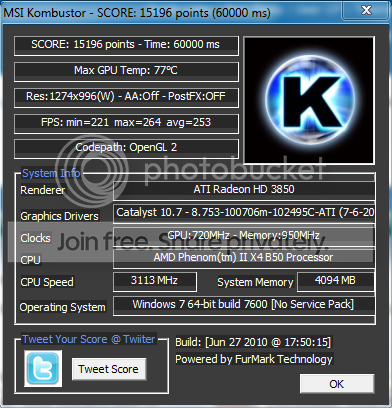Click the Catalyst 10.7 graphics drivers field

click(x=244, y=213)
